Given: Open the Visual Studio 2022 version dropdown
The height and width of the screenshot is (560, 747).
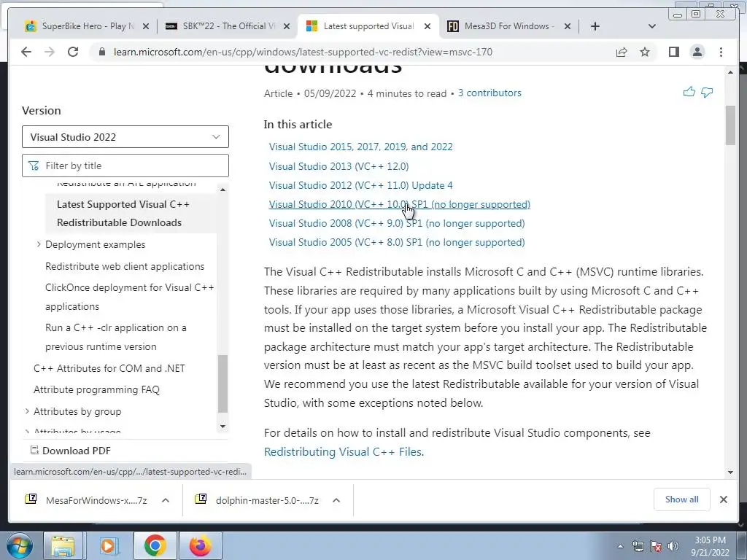Looking at the screenshot, I should (125, 136).
